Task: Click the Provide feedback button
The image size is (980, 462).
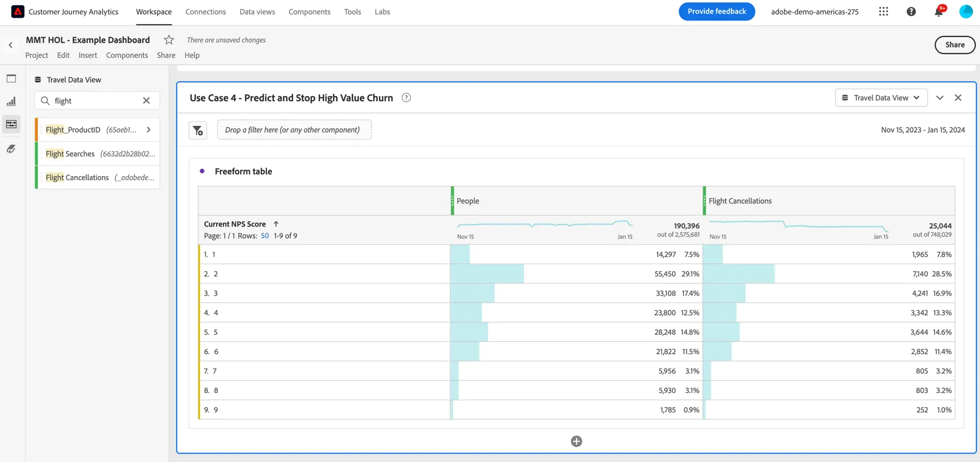Action: coord(717,11)
